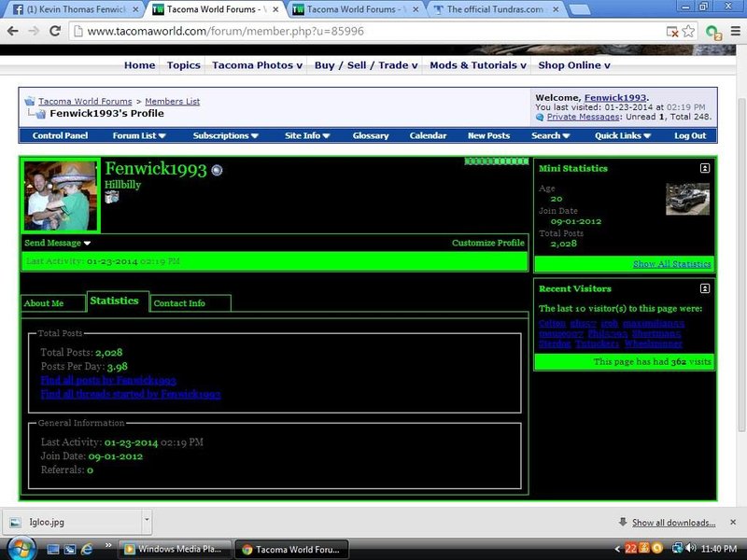Viewport: 747px width, 560px height.
Task: Expand the Mods & Tutorials menu
Action: coord(478,65)
